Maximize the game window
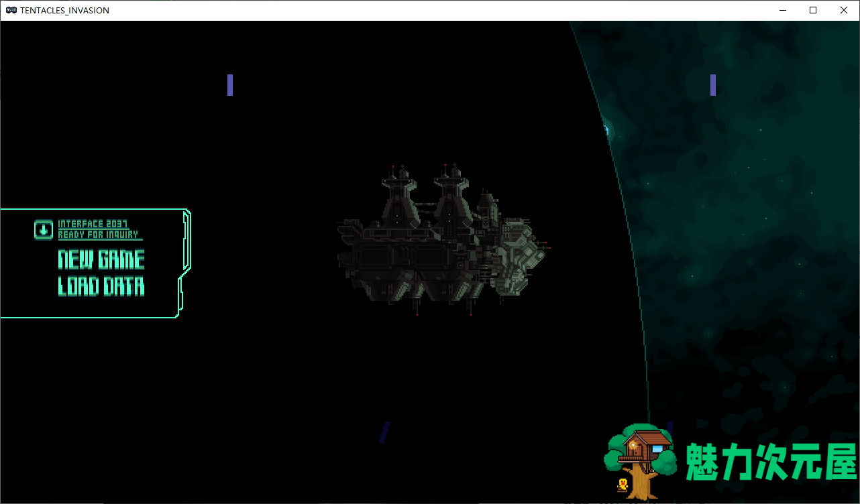Screen dimensions: 860x504 813,10
